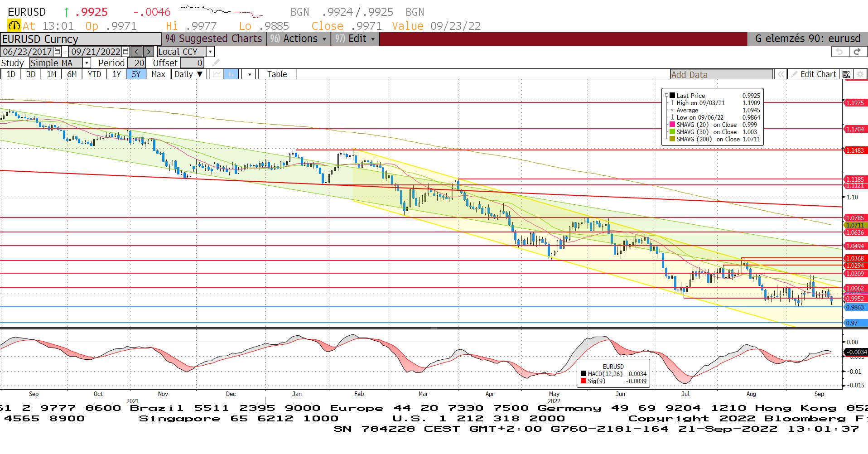Click the Offset value field
The width and height of the screenshot is (868, 454).
(x=192, y=63)
